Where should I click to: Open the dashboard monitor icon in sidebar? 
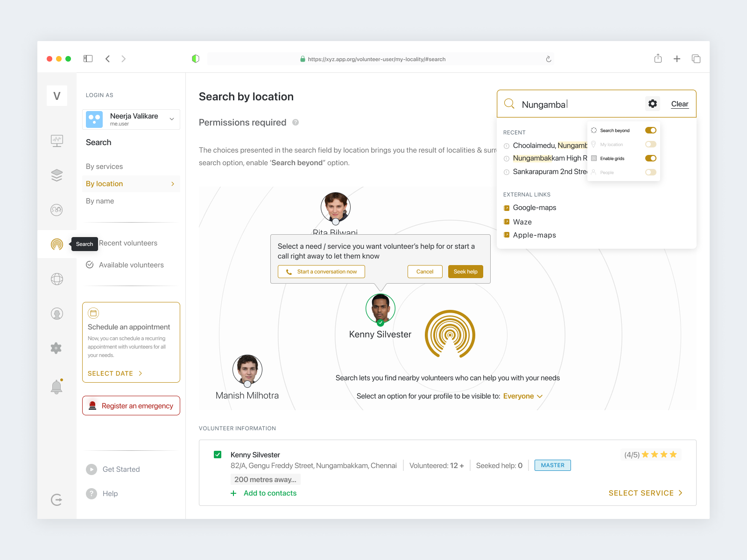(x=56, y=140)
